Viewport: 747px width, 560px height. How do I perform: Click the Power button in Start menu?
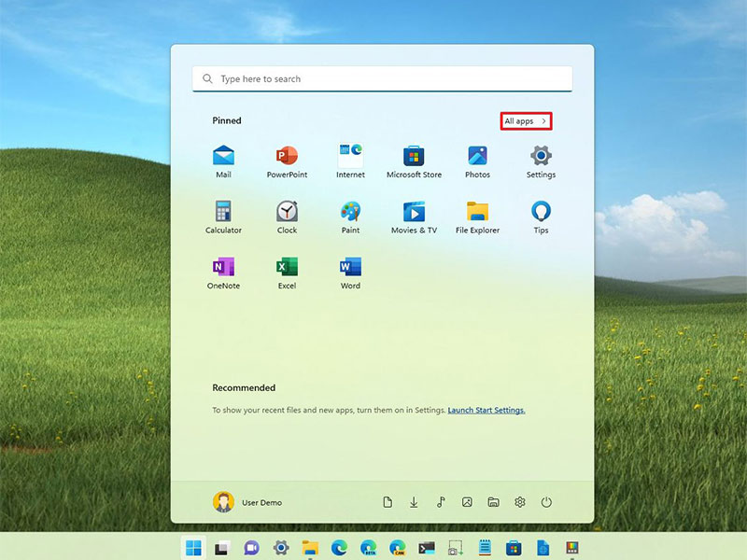[546, 502]
